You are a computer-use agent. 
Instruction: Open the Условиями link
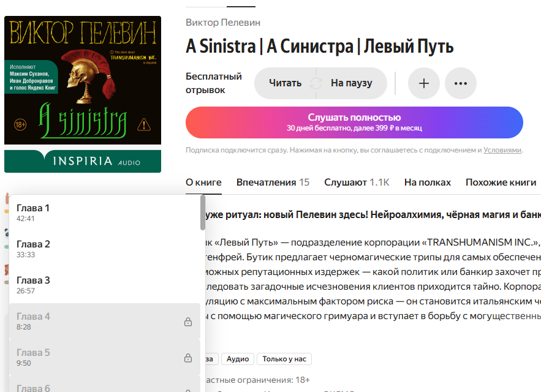[x=502, y=150]
